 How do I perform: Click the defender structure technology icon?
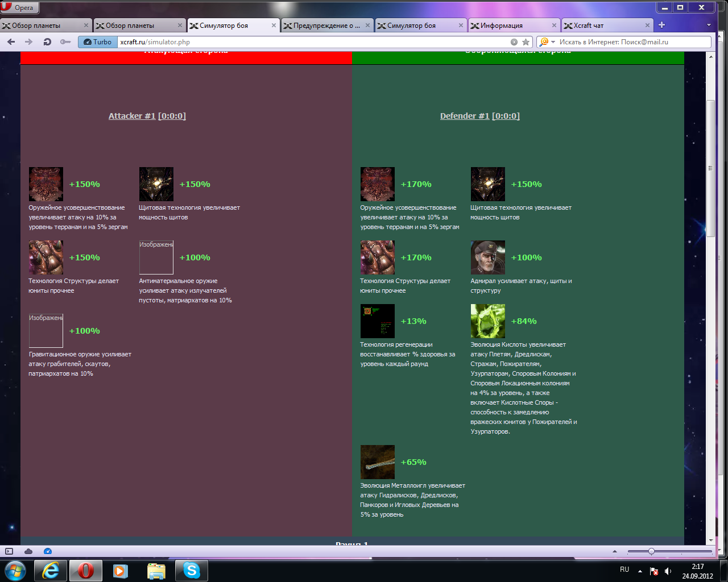point(378,257)
